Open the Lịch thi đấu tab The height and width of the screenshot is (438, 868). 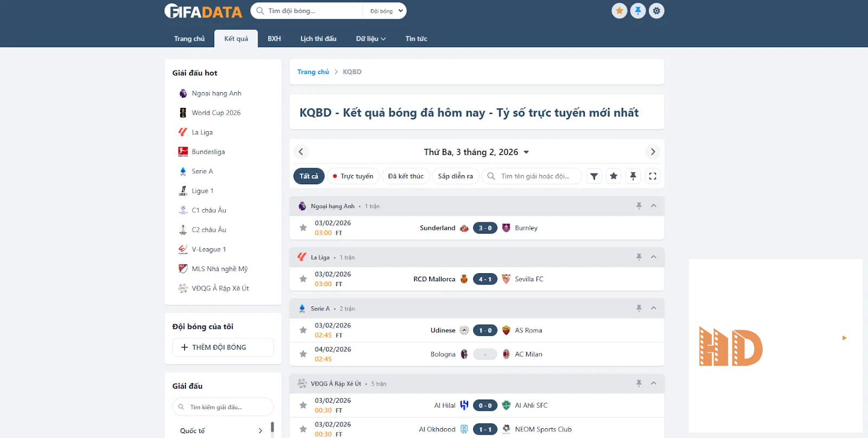318,38
